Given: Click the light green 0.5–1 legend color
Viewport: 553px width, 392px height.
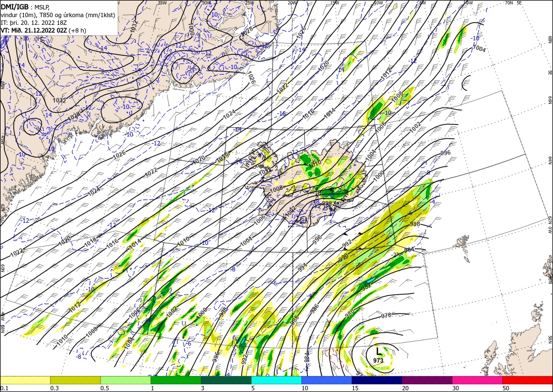Looking at the screenshot, I should 126,380.
